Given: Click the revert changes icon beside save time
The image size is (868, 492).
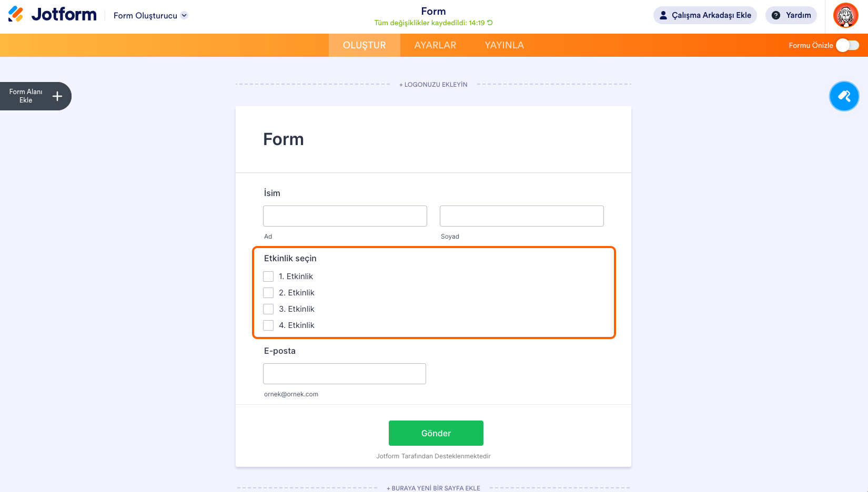Looking at the screenshot, I should click(x=490, y=23).
